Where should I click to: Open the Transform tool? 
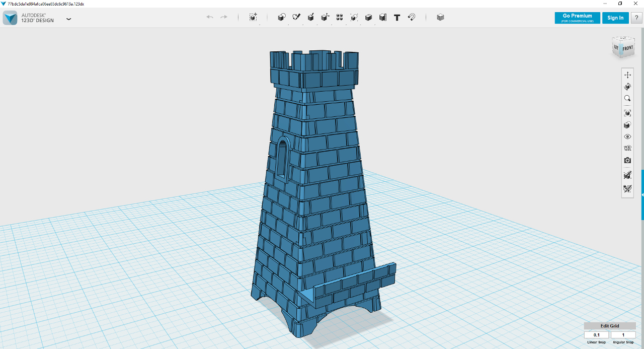point(253,17)
